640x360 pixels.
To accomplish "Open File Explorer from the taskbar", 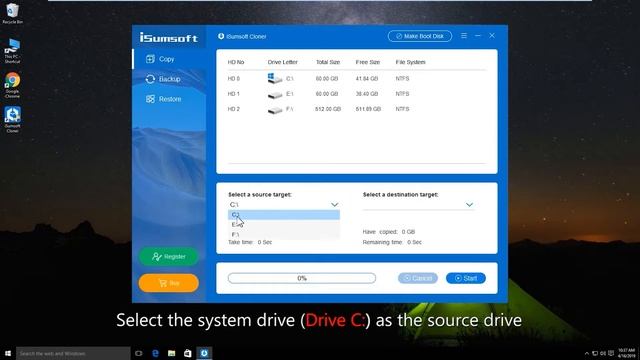I will (x=171, y=353).
